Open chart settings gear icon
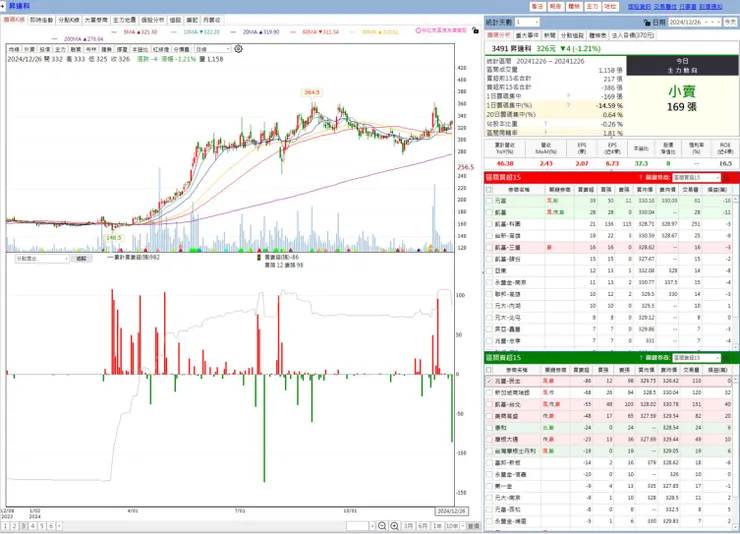The width and height of the screenshot is (740, 534). point(238,49)
